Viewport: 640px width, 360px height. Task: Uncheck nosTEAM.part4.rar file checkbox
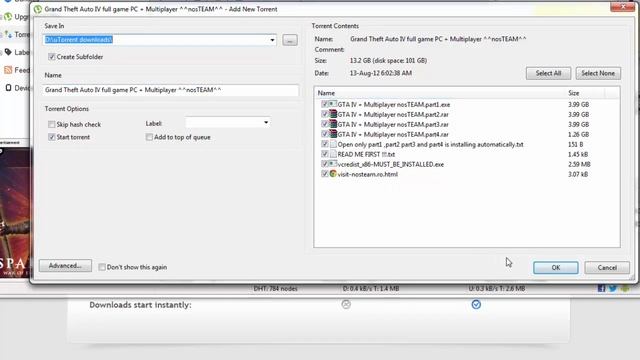(x=325, y=134)
